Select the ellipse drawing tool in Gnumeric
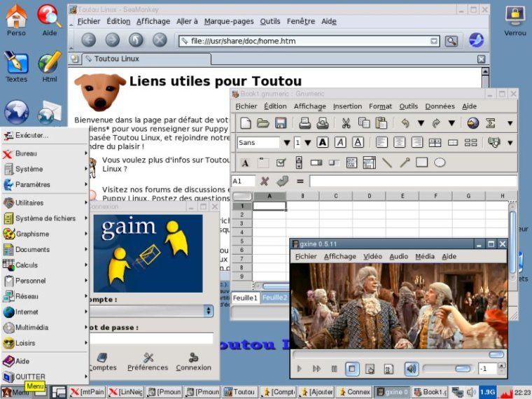The width and height of the screenshot is (532, 399). point(440,162)
